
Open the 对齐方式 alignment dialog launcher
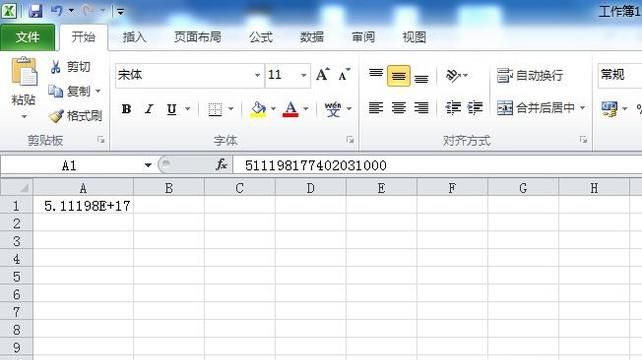click(x=583, y=140)
